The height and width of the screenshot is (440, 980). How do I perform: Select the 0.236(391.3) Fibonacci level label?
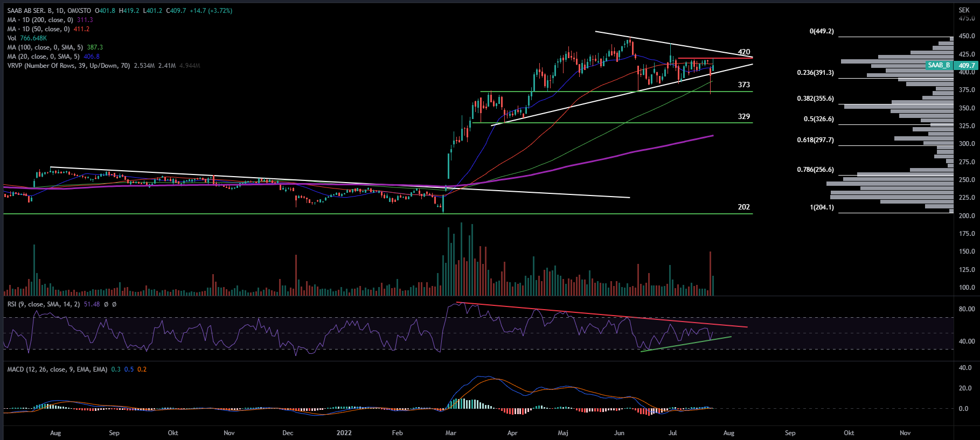coord(815,73)
